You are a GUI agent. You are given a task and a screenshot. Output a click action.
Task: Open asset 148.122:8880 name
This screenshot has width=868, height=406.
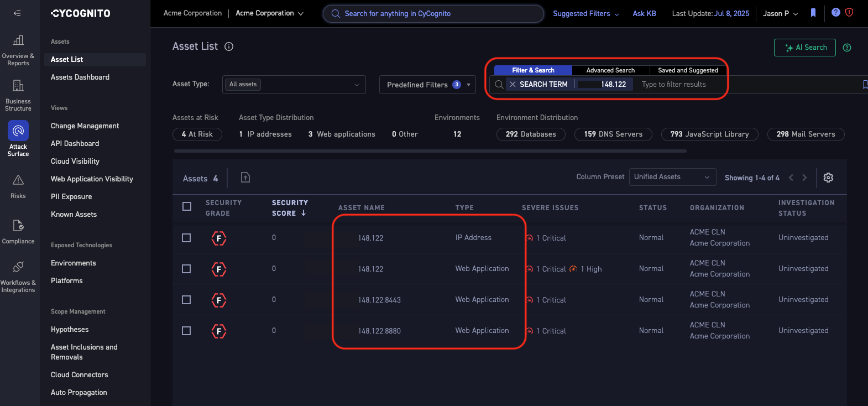[379, 331]
